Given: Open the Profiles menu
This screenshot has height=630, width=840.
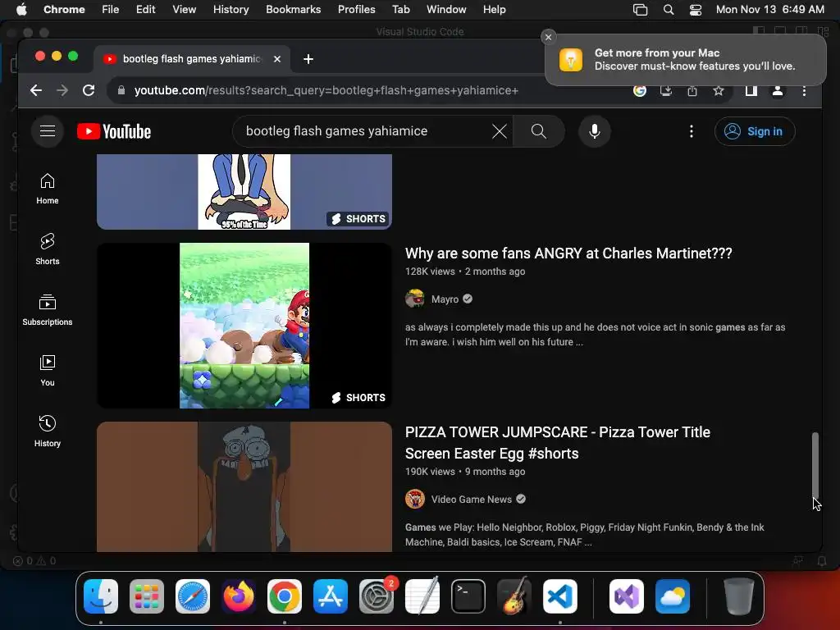Looking at the screenshot, I should [356, 10].
